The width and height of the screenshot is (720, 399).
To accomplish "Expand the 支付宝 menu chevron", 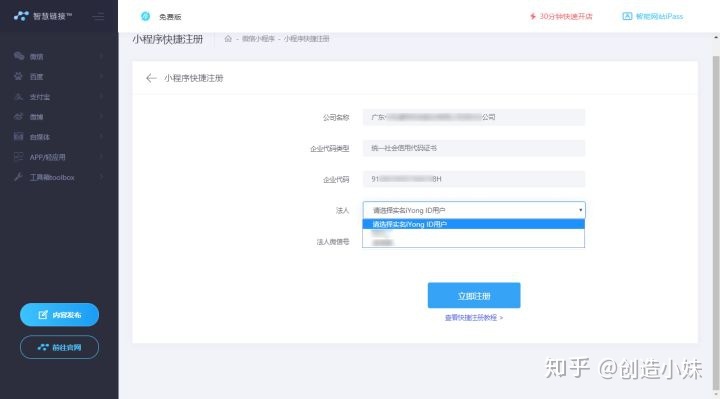I will [x=101, y=96].
